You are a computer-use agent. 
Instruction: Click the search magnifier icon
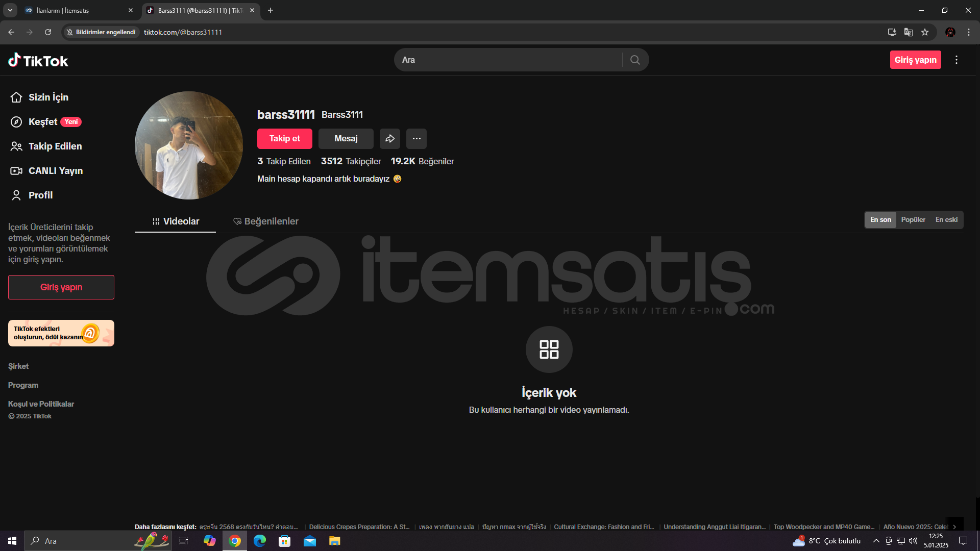pos(635,60)
